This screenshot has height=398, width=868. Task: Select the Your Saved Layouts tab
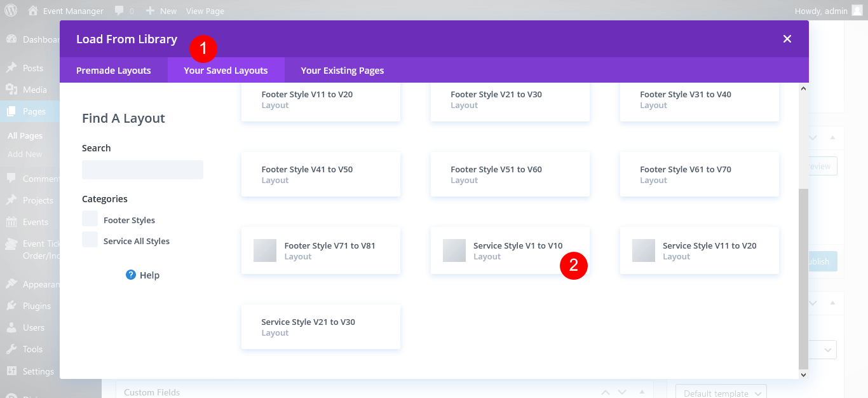[226, 71]
